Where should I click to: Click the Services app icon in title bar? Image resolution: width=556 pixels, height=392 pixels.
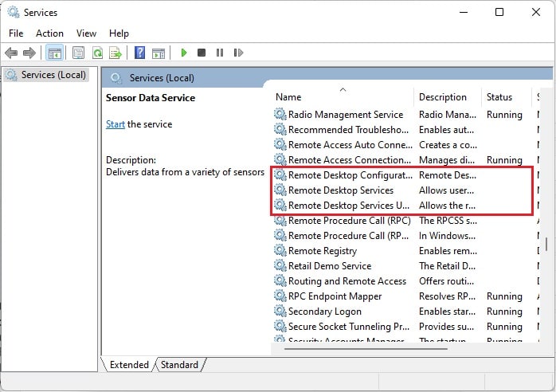(13, 12)
